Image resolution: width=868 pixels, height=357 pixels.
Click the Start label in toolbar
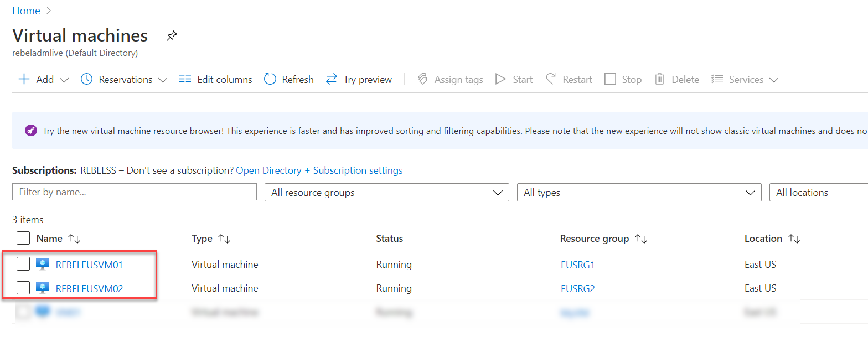tap(523, 80)
